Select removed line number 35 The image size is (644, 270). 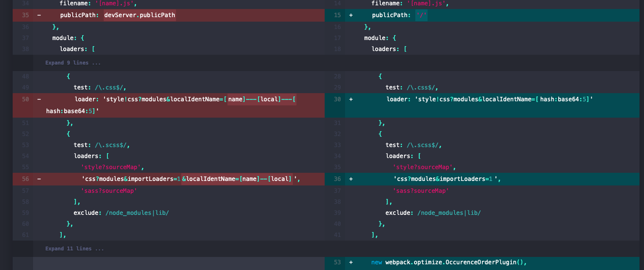coord(25,15)
